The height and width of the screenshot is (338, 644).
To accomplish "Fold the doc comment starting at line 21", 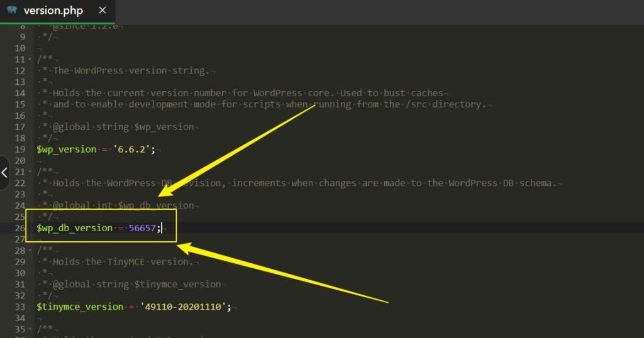I will pyautogui.click(x=30, y=172).
